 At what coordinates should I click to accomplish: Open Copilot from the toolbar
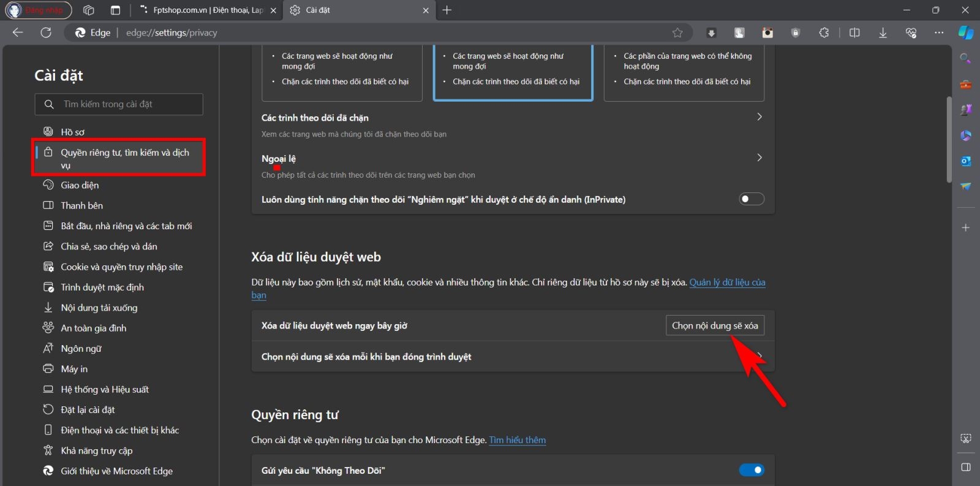point(966,32)
